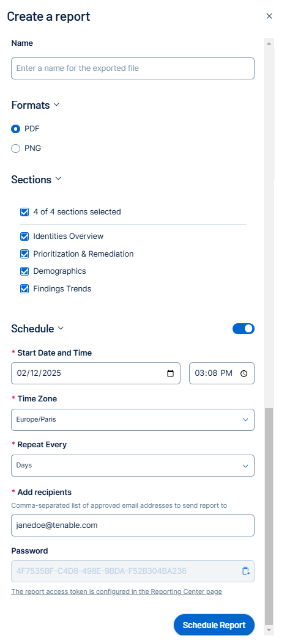The image size is (287, 644).
Task: Open the Repeat Every dropdown
Action: 133,466
